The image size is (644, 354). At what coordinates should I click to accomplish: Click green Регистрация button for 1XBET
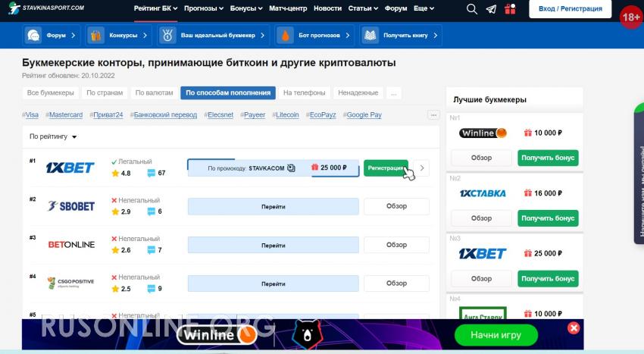[386, 168]
